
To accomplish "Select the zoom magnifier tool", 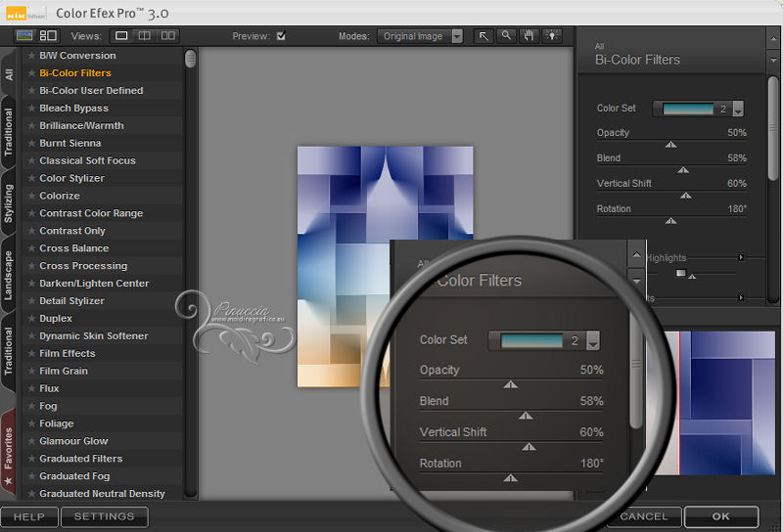I will tap(507, 36).
